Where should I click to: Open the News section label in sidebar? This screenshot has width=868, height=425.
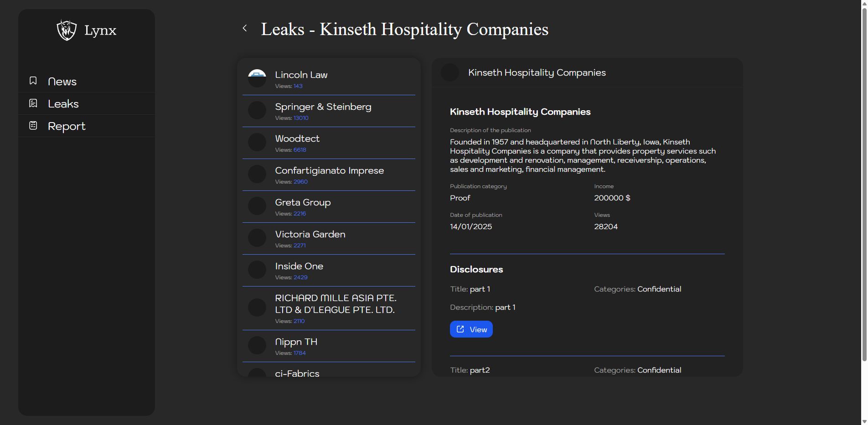click(62, 82)
